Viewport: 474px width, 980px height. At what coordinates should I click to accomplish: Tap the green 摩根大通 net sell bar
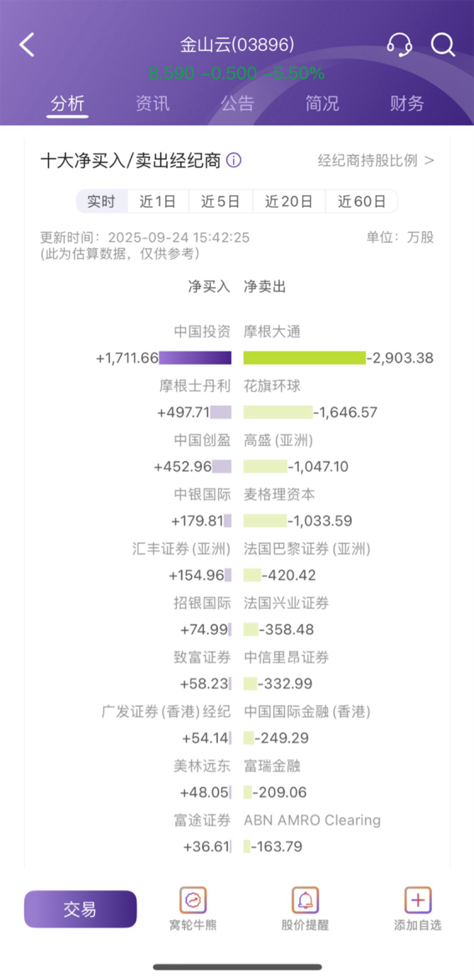pyautogui.click(x=304, y=358)
